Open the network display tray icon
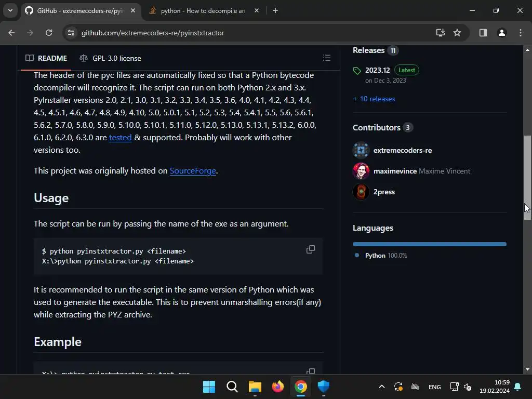532x399 pixels. coord(454,387)
